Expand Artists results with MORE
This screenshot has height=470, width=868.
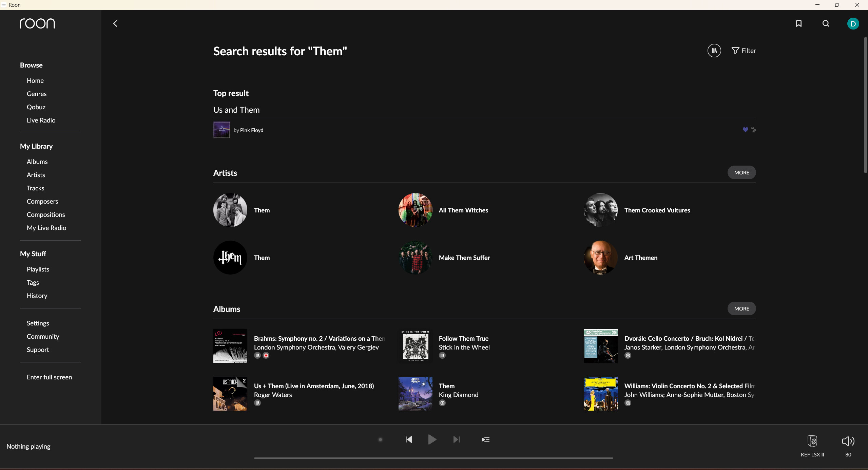tap(741, 172)
